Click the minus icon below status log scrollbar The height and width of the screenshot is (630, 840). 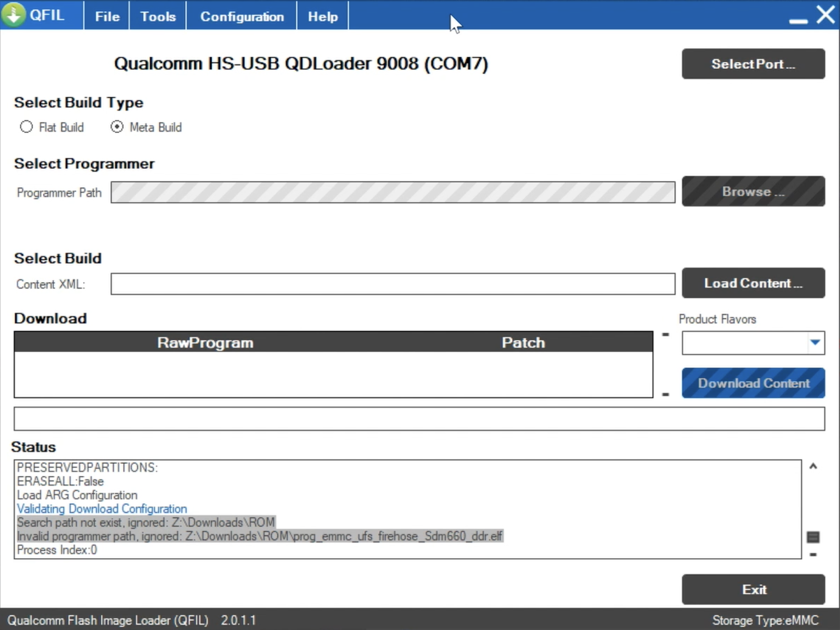point(813,554)
